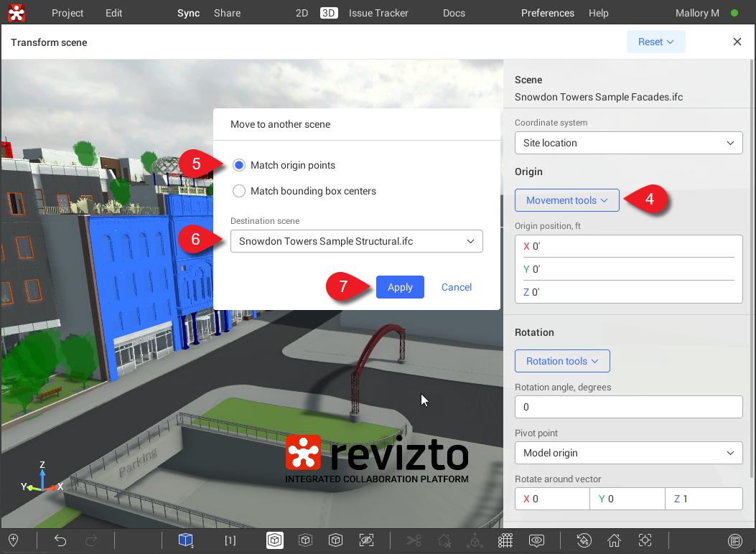Select Match bounding box centers option
This screenshot has height=554, width=756.
tap(240, 191)
